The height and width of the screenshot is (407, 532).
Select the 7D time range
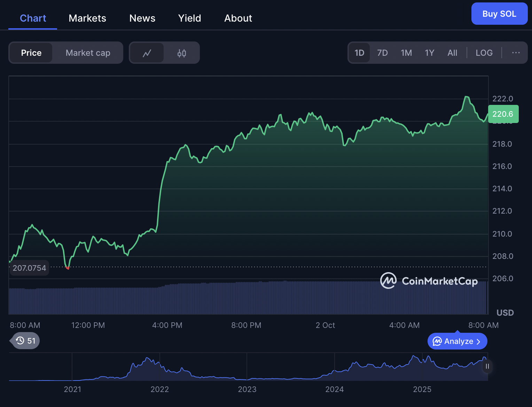point(382,53)
